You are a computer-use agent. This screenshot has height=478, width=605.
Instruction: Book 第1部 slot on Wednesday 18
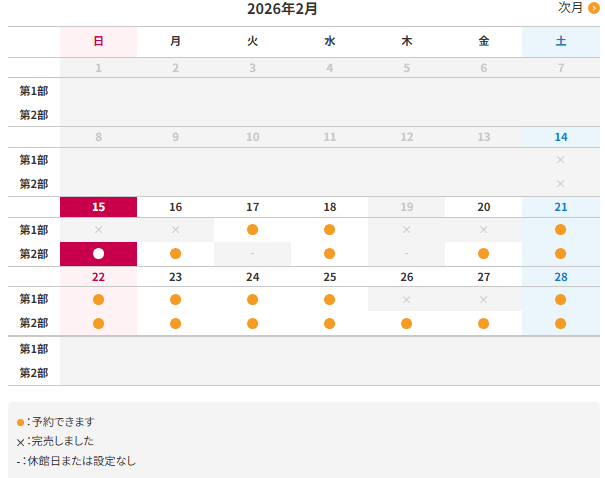coord(330,229)
